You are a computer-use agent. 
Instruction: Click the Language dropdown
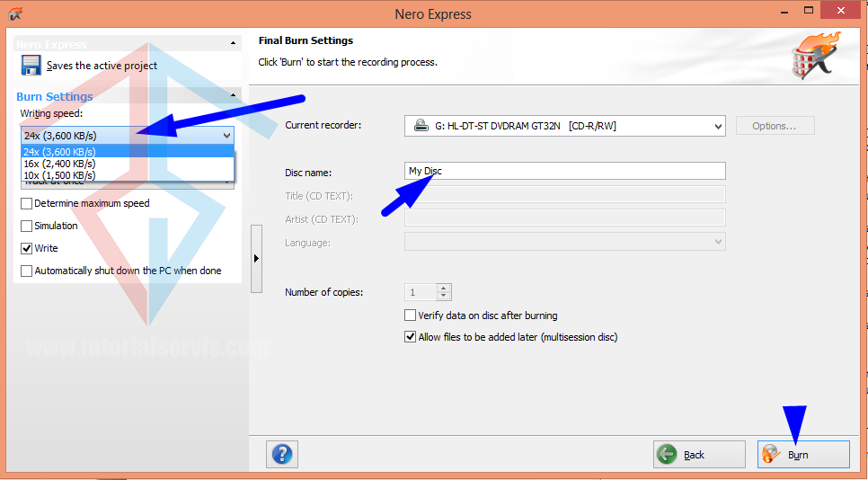point(564,242)
